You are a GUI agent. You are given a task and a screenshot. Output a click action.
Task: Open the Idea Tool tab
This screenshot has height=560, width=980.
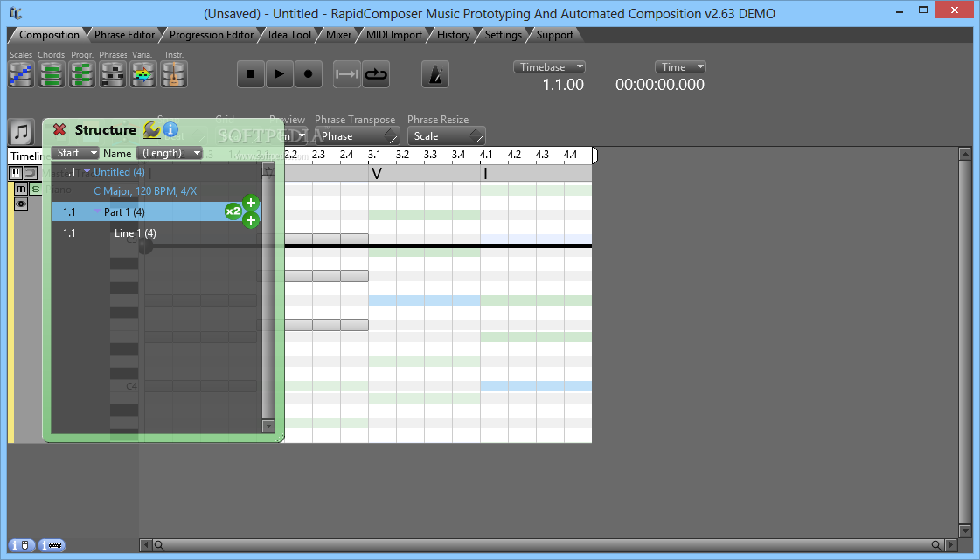pyautogui.click(x=289, y=35)
